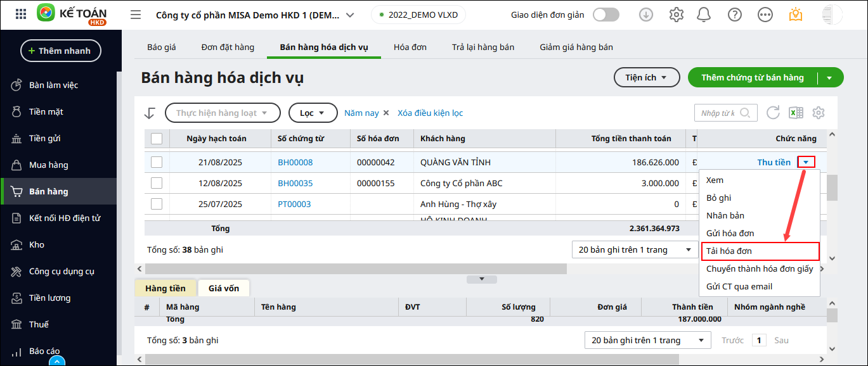Image resolution: width=868 pixels, height=366 pixels.
Task: Check the box for voucher BH00035
Action: [157, 183]
